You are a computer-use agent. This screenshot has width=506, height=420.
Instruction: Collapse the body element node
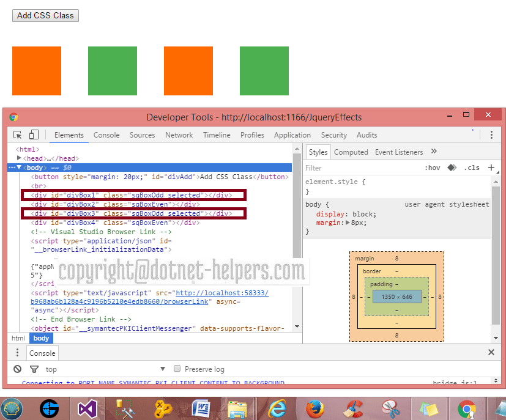(19, 168)
